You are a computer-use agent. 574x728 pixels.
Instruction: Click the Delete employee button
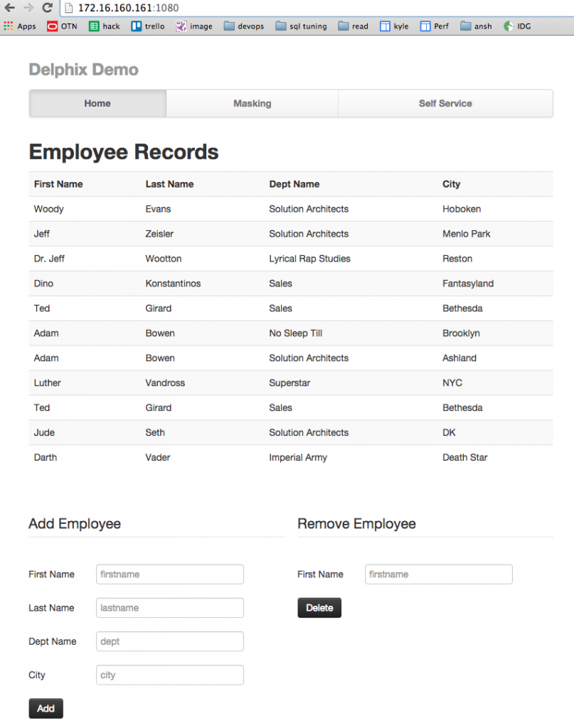(319, 607)
